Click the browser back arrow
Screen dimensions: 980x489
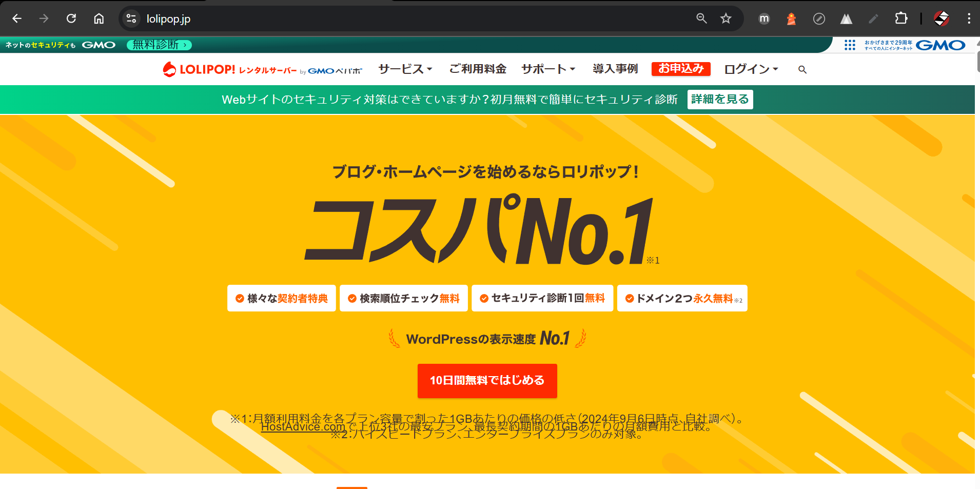pos(17,19)
